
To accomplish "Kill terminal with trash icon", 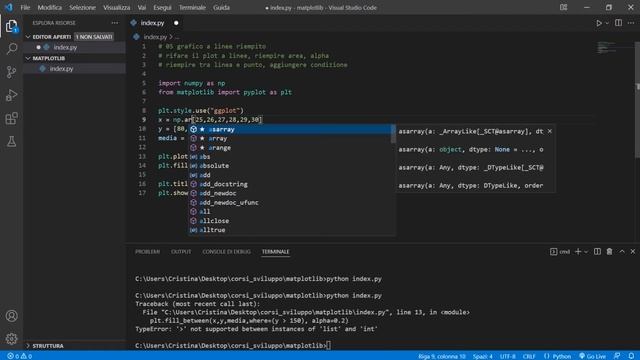I will (609, 251).
